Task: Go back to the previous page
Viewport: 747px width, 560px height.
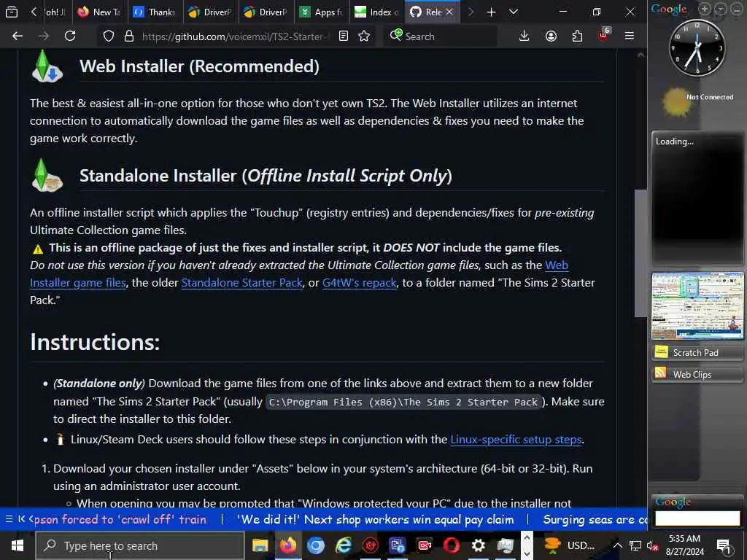Action: click(x=18, y=36)
